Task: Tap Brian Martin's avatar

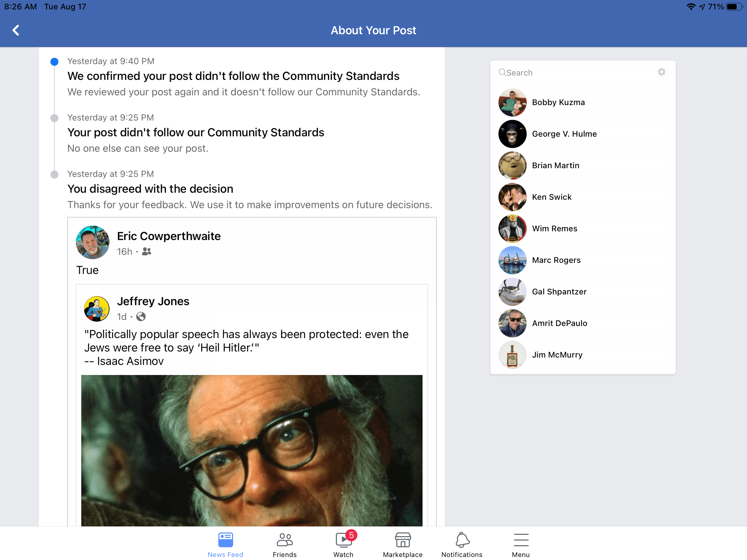Action: (512, 166)
